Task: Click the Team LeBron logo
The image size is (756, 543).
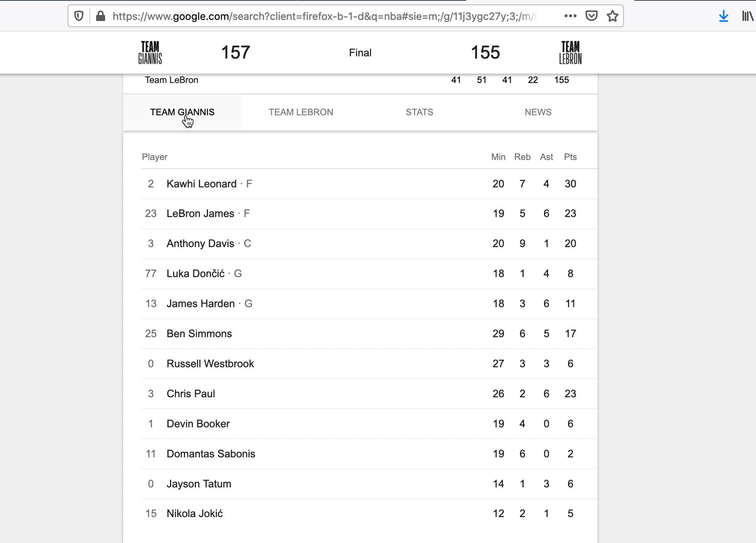Action: pyautogui.click(x=570, y=53)
